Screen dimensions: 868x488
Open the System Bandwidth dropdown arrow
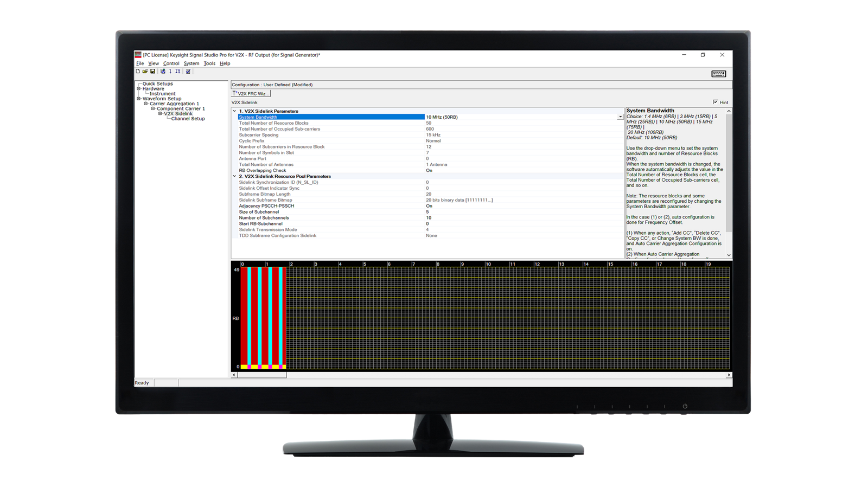(x=620, y=117)
